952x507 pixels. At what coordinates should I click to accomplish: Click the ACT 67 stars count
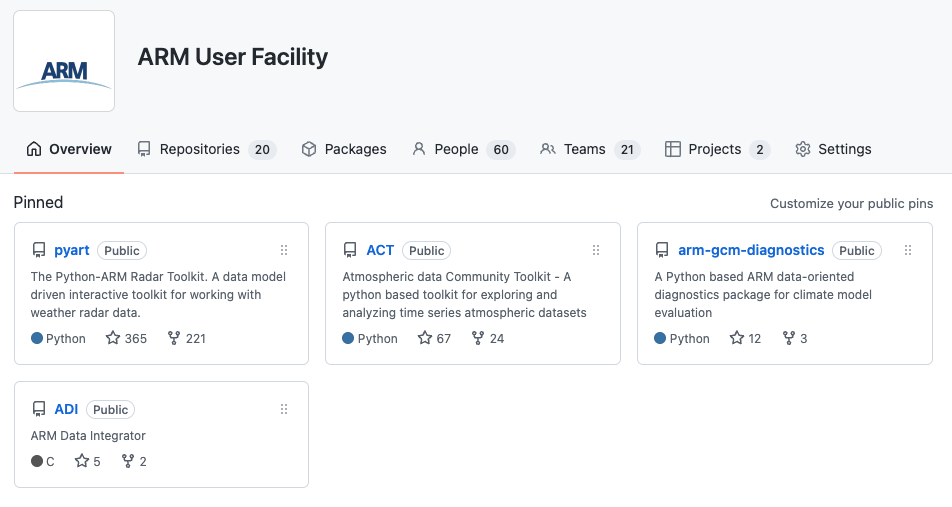pyautogui.click(x=434, y=338)
